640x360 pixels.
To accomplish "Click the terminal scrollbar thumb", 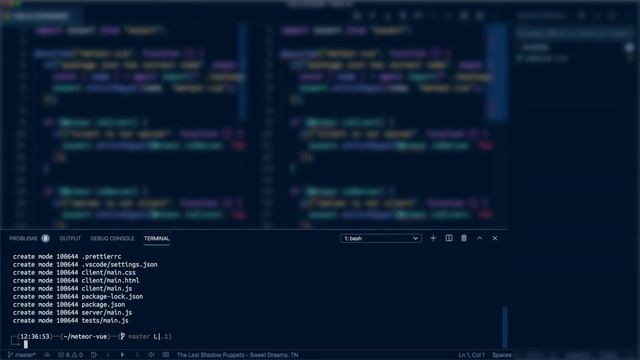I will click(x=505, y=328).
